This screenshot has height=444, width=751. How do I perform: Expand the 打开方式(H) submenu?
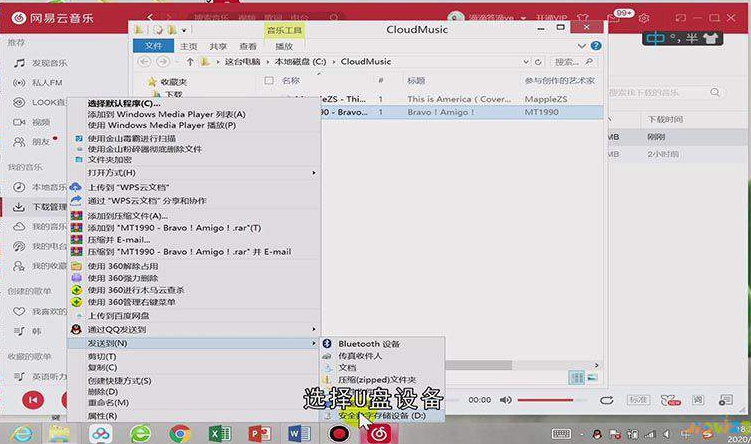tap(195, 172)
